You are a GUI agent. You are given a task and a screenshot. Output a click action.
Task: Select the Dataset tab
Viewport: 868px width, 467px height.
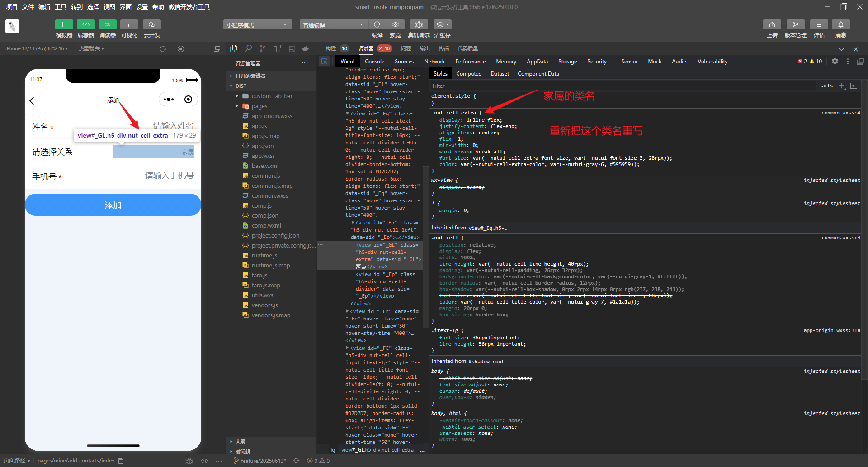point(500,74)
